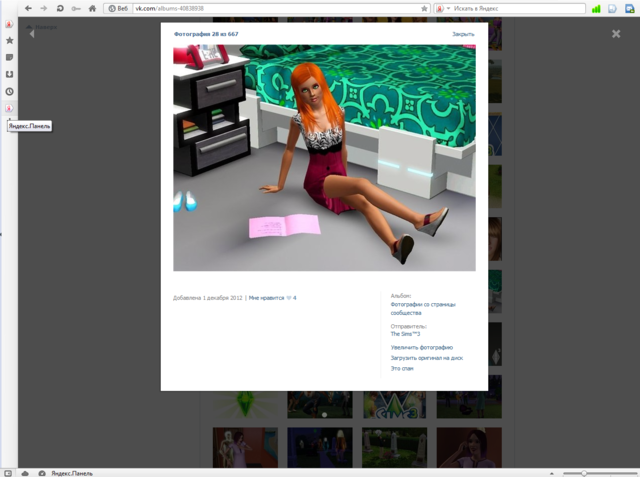Open the history clock in the sidebar
This screenshot has width=640, height=477.
click(x=9, y=91)
